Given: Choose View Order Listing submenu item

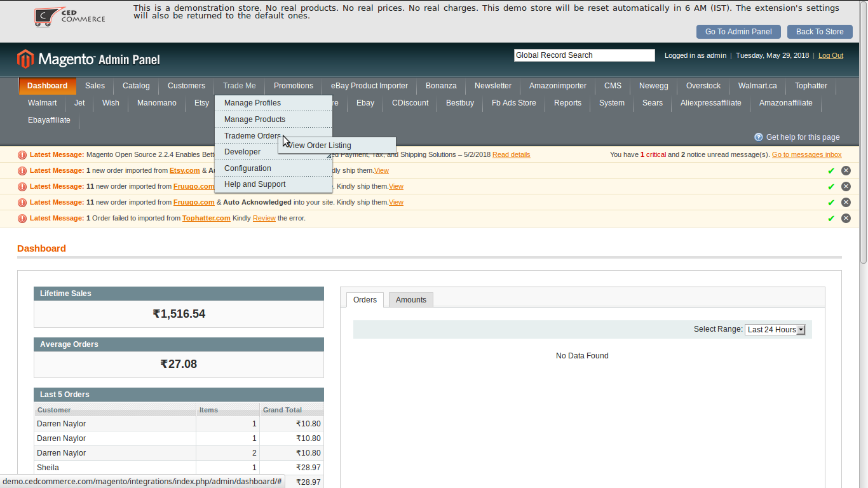Looking at the screenshot, I should coord(337,146).
